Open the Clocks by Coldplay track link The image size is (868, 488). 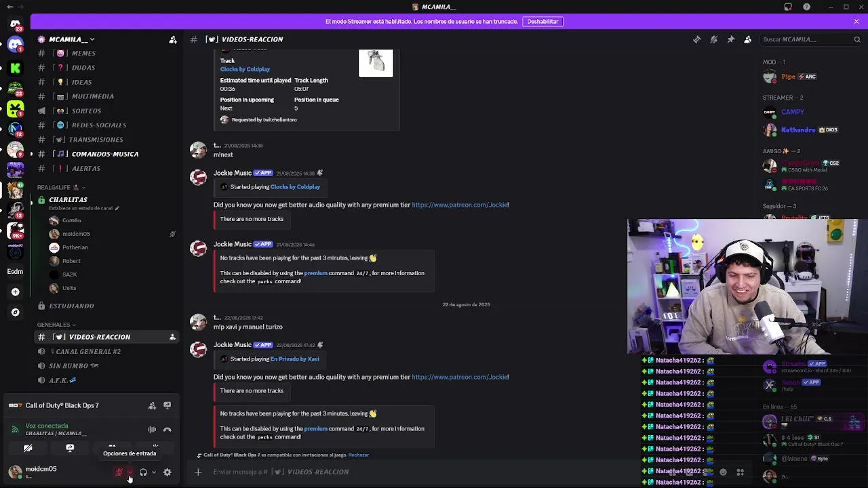[245, 69]
